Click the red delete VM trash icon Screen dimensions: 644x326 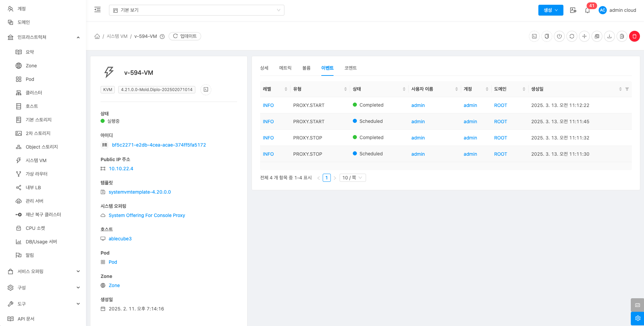tap(634, 36)
